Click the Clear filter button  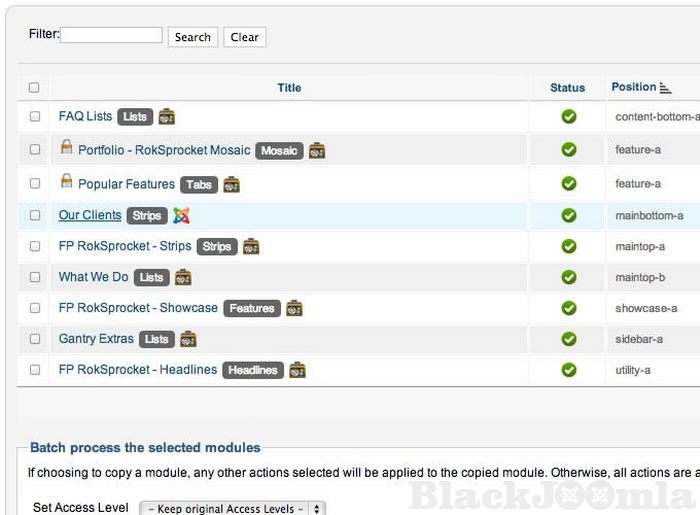pyautogui.click(x=244, y=37)
